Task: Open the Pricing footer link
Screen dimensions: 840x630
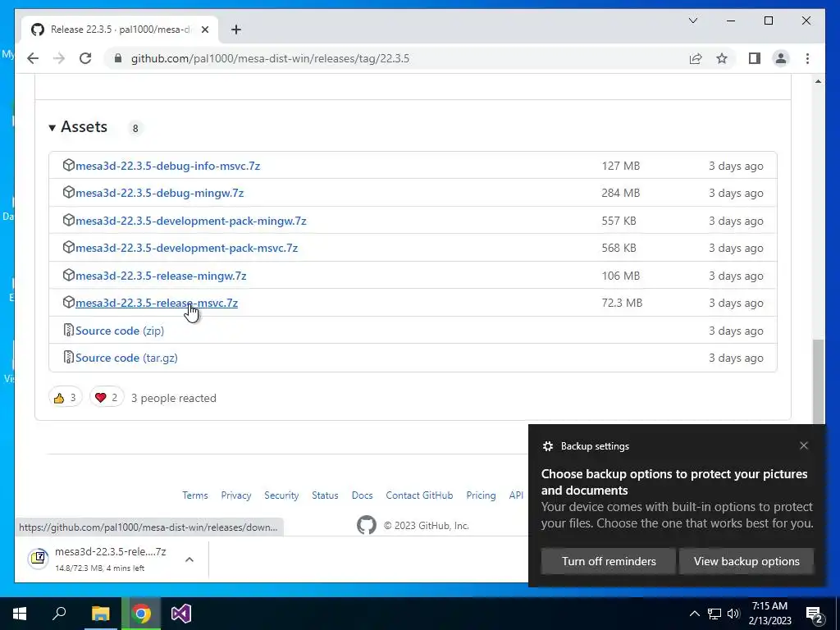Action: tap(481, 495)
